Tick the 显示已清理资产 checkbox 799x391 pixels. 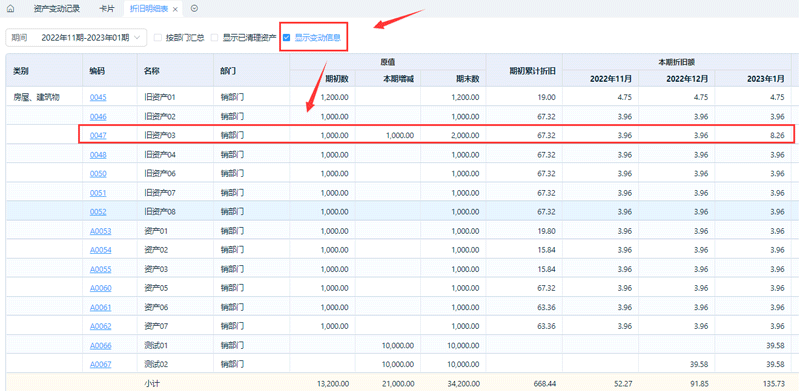(215, 37)
